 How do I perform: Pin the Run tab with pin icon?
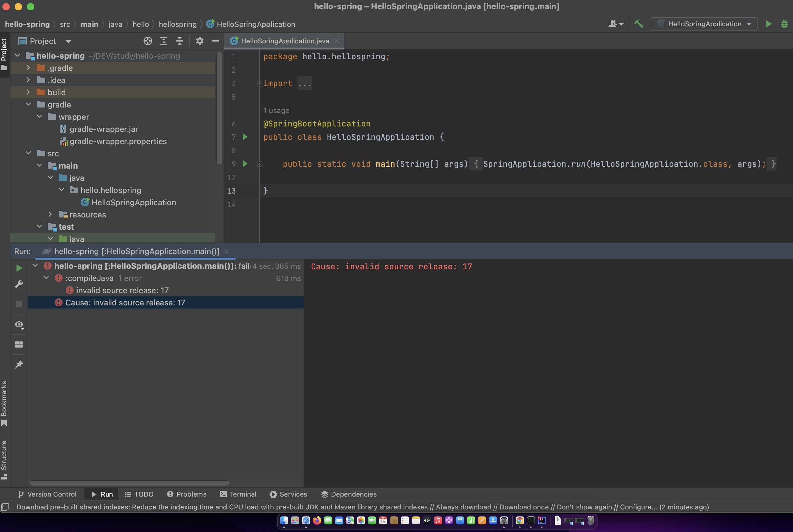[x=19, y=364]
